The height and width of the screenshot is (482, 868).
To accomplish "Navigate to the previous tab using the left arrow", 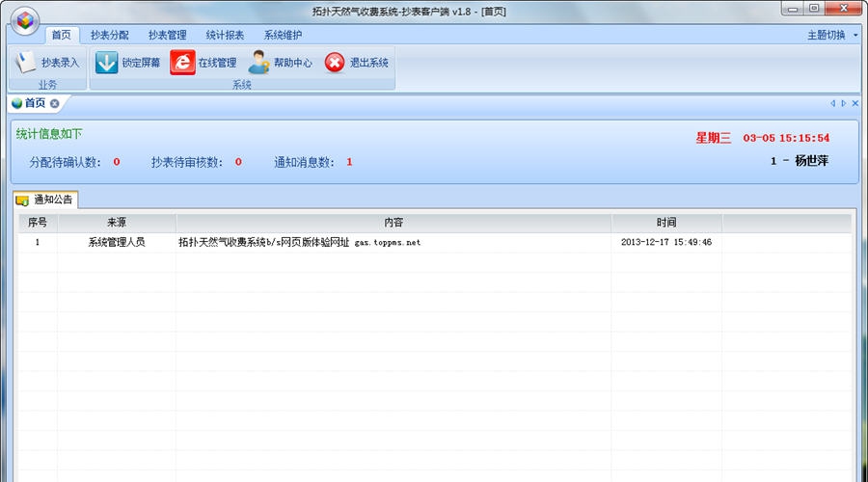I will coord(832,103).
